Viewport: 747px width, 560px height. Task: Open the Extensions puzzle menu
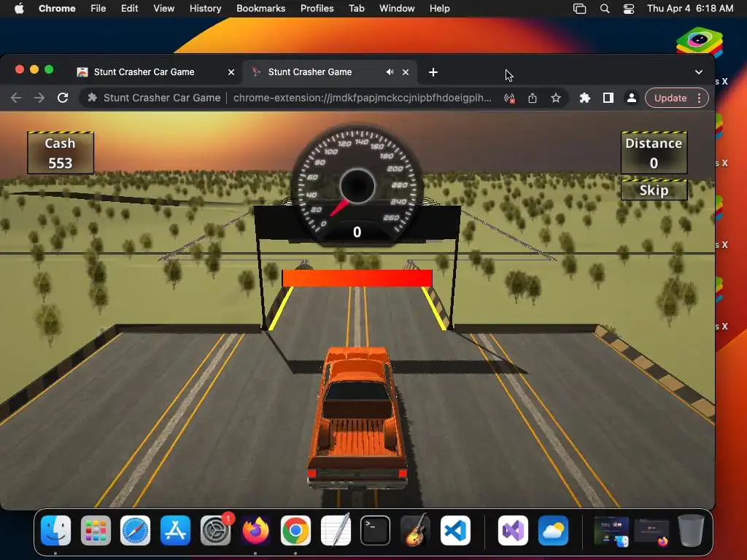point(584,98)
